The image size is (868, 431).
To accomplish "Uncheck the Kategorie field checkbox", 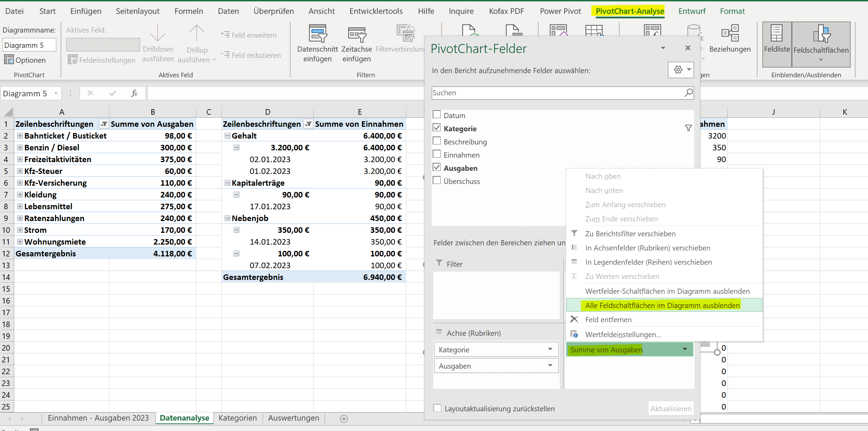I will click(x=437, y=128).
